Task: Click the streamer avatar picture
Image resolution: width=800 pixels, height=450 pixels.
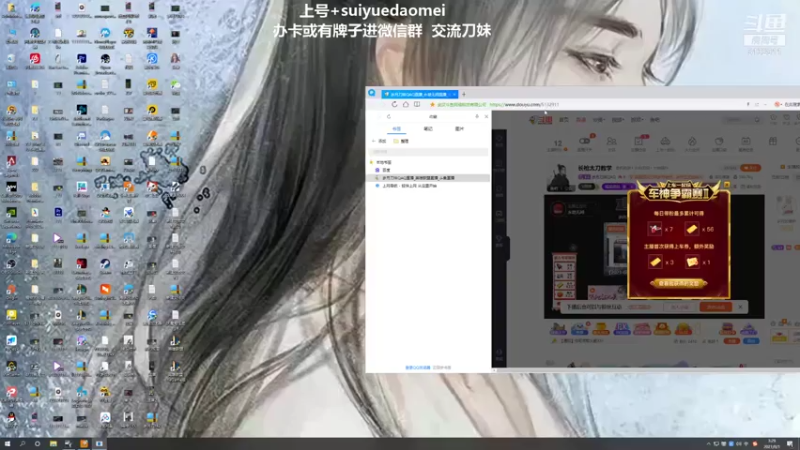Action: click(559, 177)
